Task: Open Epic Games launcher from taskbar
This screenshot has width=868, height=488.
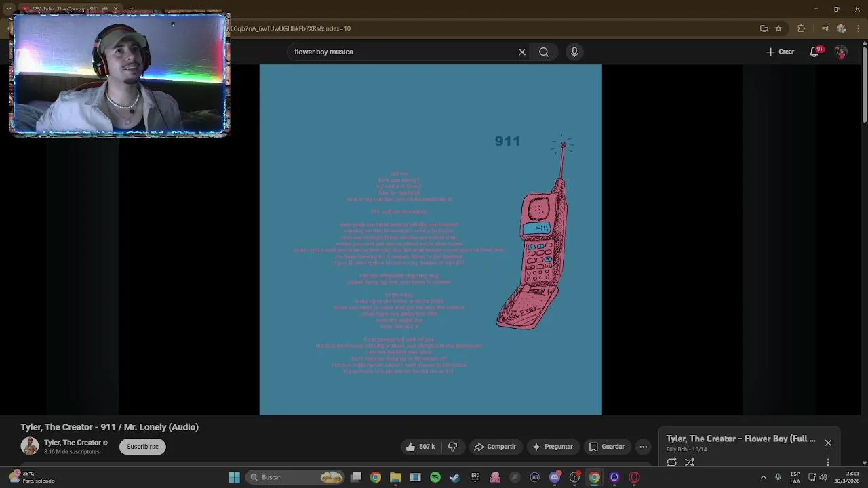Action: tap(475, 477)
